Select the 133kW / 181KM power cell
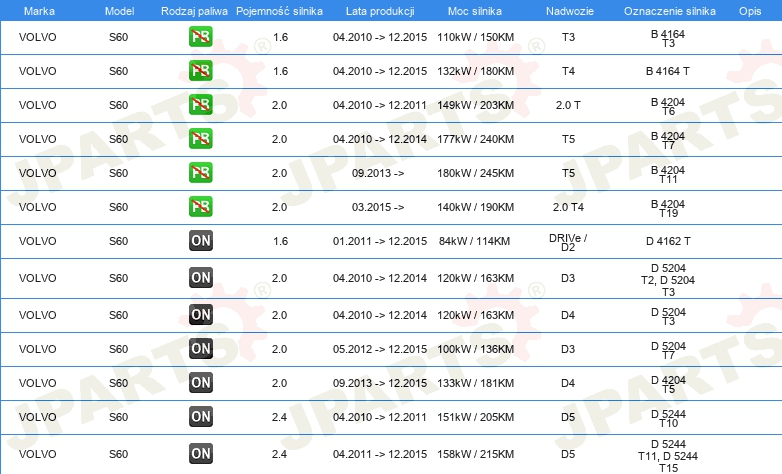 475,383
